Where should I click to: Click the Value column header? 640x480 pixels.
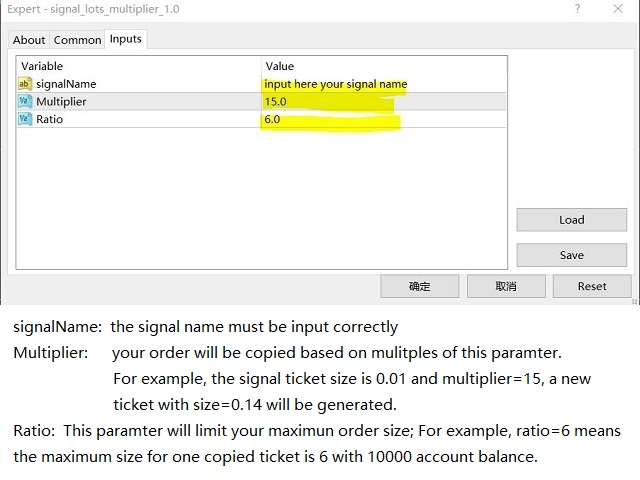pos(384,66)
